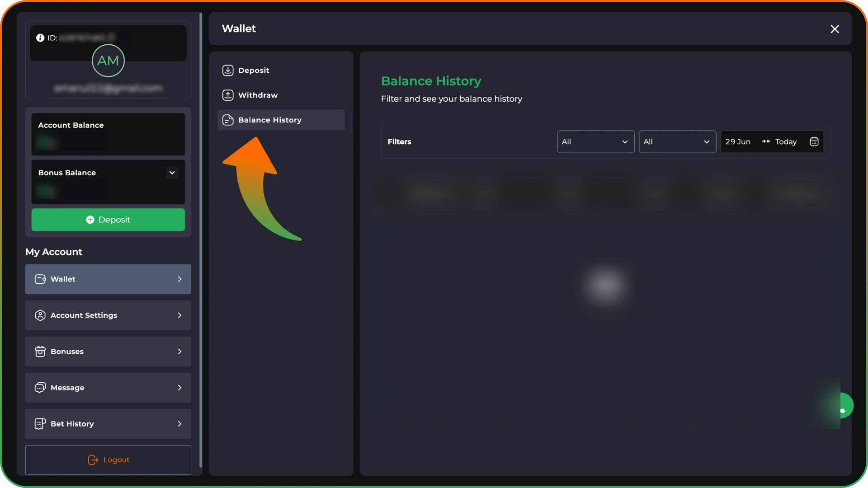Image resolution: width=868 pixels, height=488 pixels.
Task: Select Withdraw in the Wallet menu
Action: [x=281, y=95]
